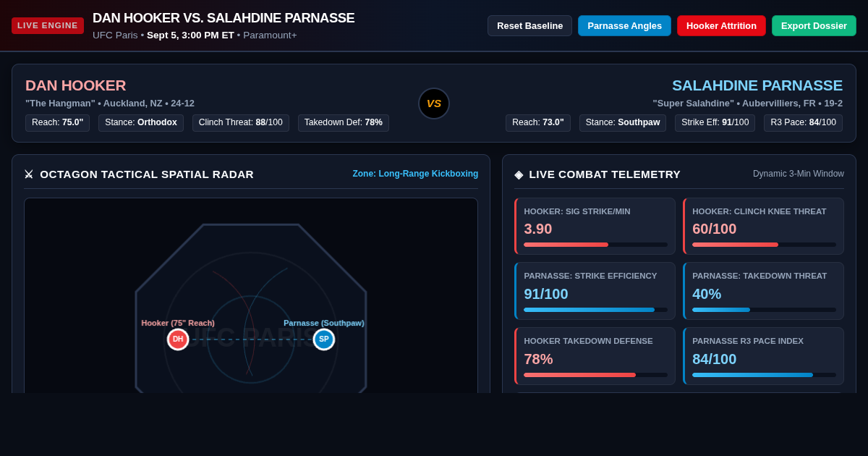The width and height of the screenshot is (868, 456).
Task: Click the crossed swords radar panel icon
Action: pos(29,174)
